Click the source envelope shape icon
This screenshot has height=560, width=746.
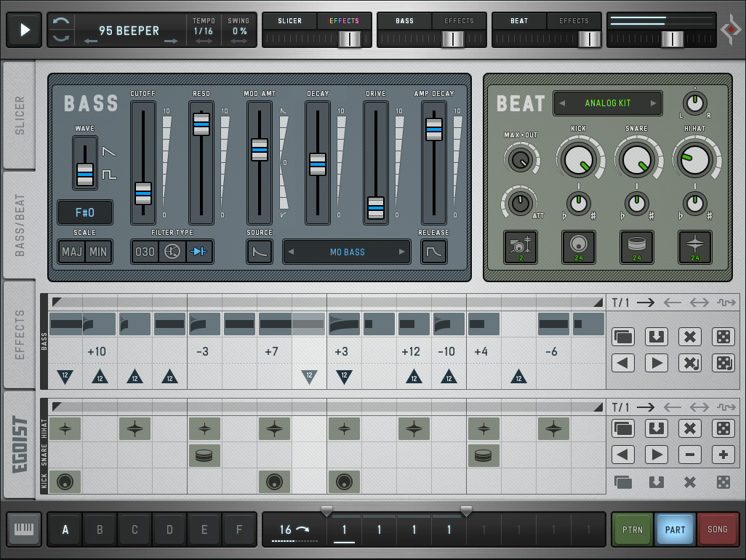coord(260,252)
